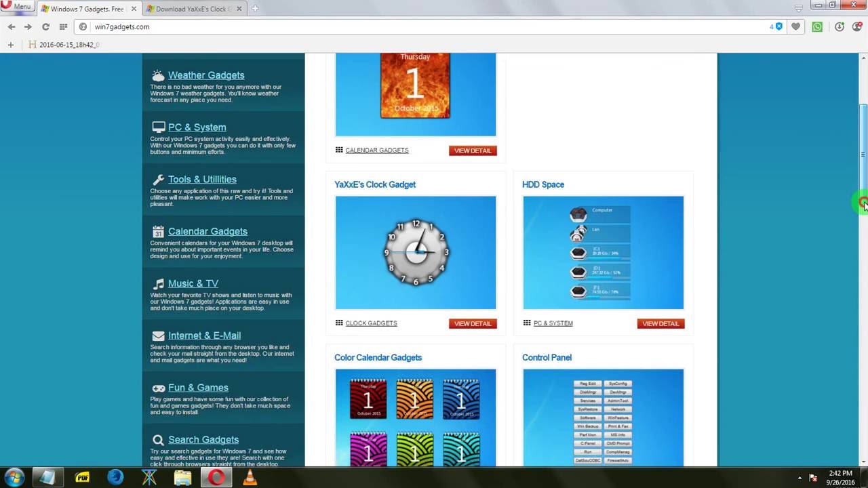Click the Music & TV note icon
Screen dimensions: 868x488
tap(158, 283)
